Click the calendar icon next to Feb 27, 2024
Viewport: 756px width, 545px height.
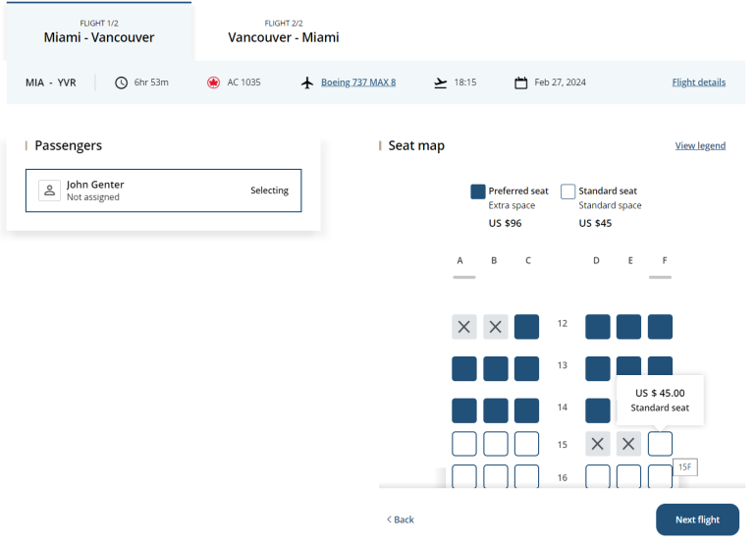click(x=521, y=82)
